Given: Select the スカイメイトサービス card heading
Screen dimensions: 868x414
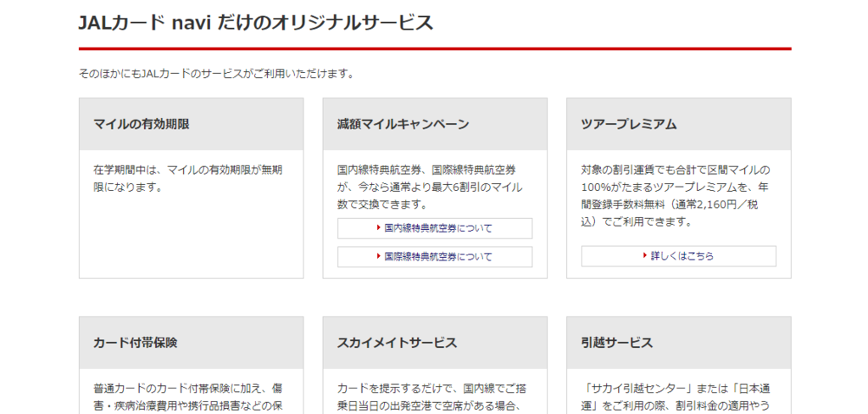Looking at the screenshot, I should point(397,343).
